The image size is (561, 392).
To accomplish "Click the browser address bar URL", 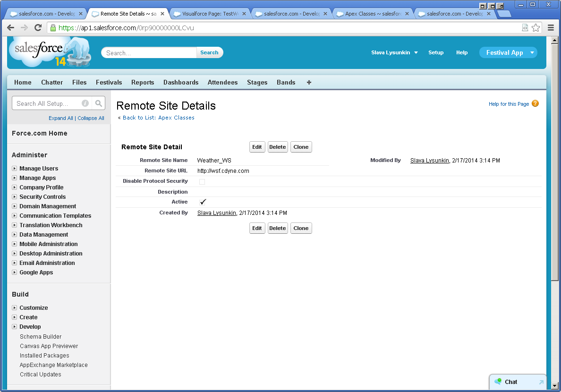I will 126,27.
